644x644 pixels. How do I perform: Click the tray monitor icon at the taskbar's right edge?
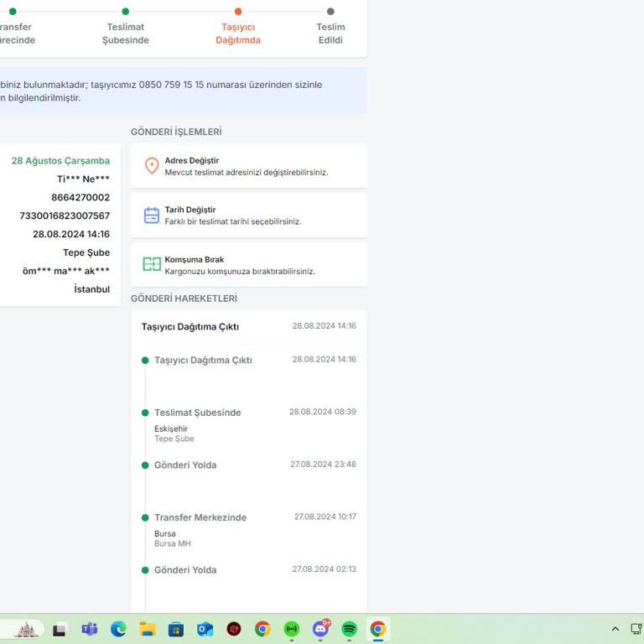pos(636,629)
